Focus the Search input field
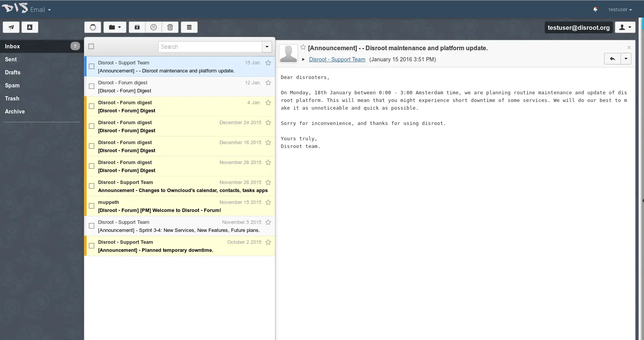Image resolution: width=644 pixels, height=340 pixels. coord(210,47)
